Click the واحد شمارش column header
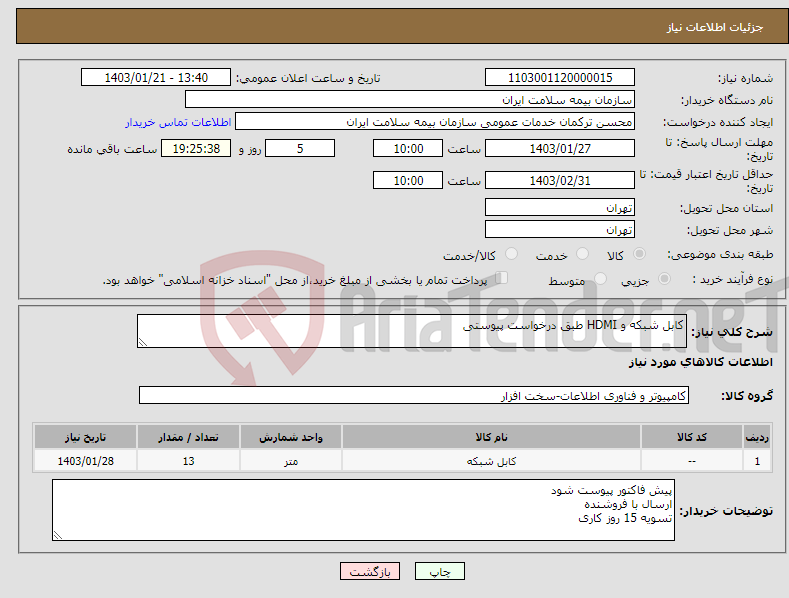The height and width of the screenshot is (598, 789). (x=291, y=437)
